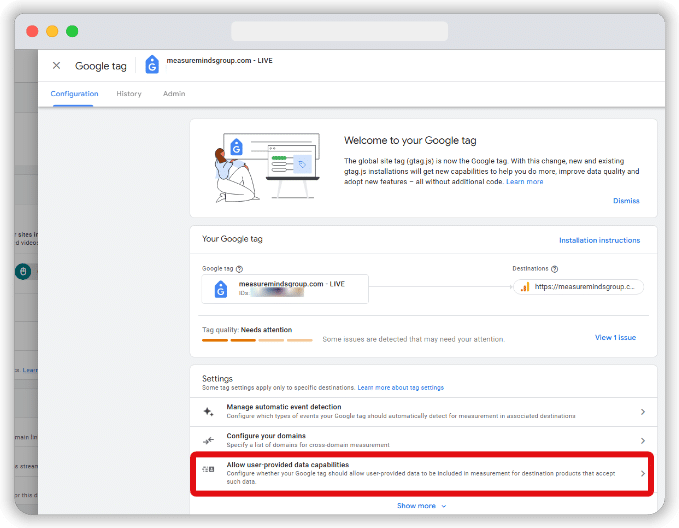Open Learn more about tag settings
The height and width of the screenshot is (528, 679).
coord(401,388)
